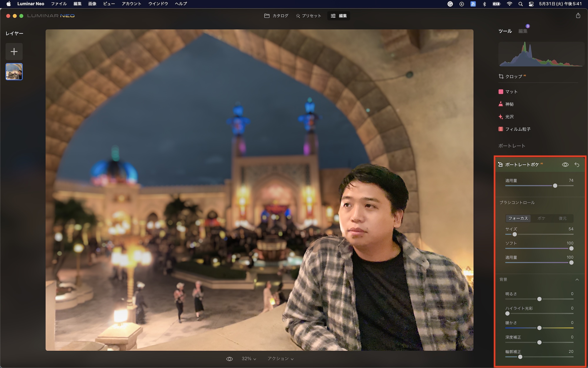
Task: Toggle before/after preview eye below the image
Action: coord(229,359)
